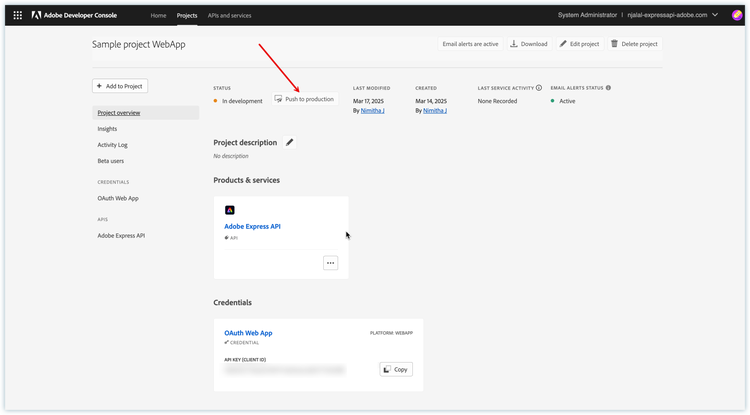Image resolution: width=750 pixels, height=415 pixels.
Task: Open Nimitha J link under Created
Action: [435, 110]
